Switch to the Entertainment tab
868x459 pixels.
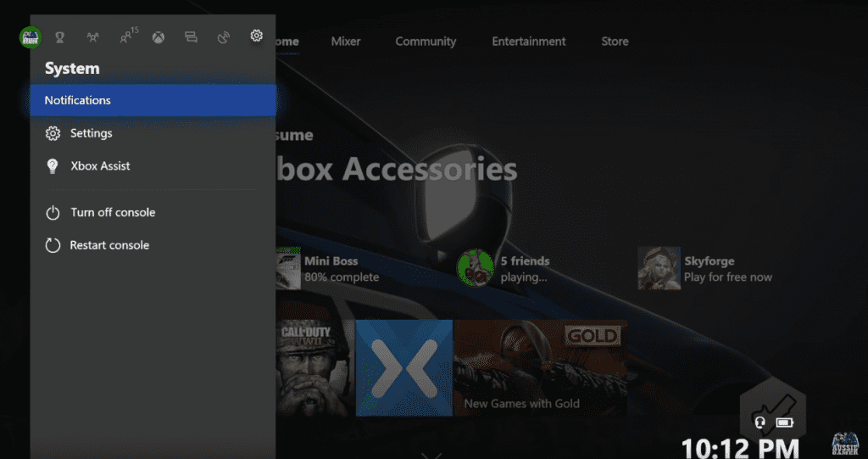[529, 42]
